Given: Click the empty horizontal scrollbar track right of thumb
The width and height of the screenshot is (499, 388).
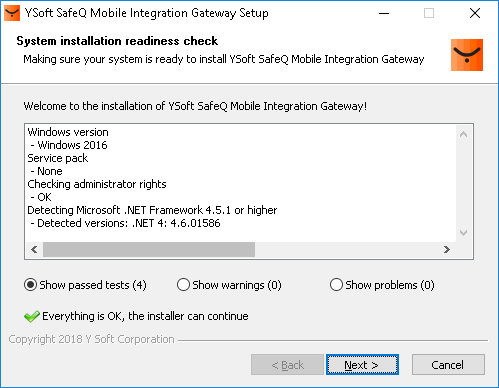Looking at the screenshot, I should pyautogui.click(x=347, y=249).
